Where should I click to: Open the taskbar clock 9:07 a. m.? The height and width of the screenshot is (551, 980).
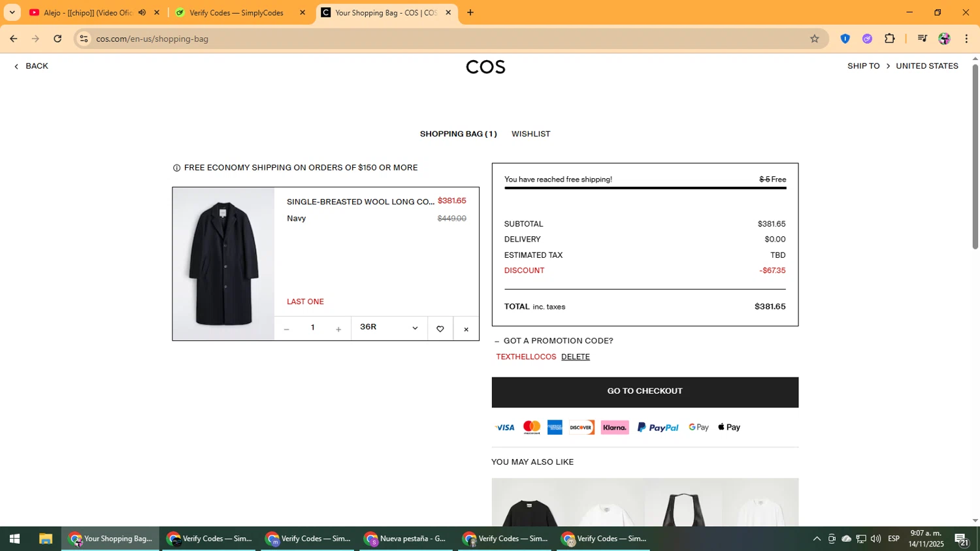point(926,539)
